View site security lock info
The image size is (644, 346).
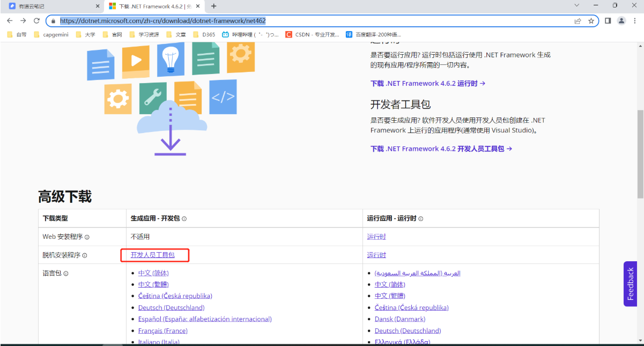point(53,21)
